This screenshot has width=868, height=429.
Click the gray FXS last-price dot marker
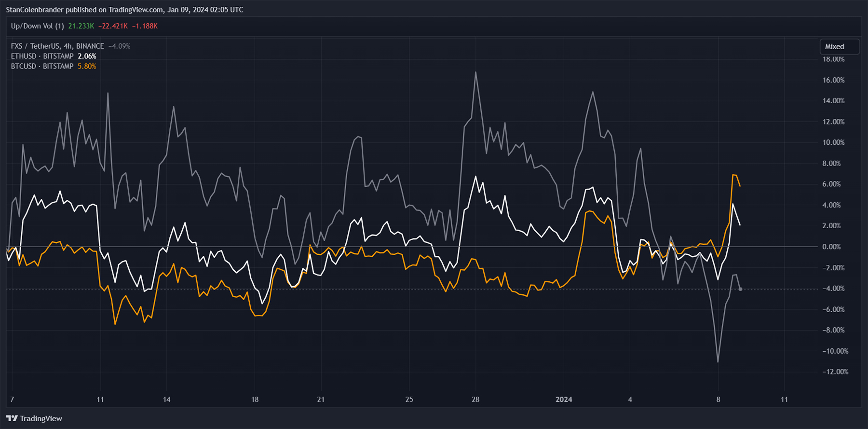tap(740, 289)
